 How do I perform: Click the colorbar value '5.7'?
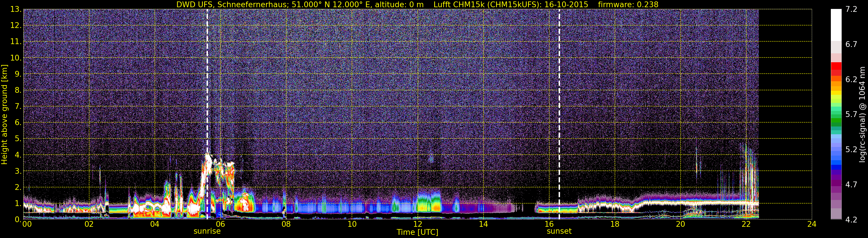coord(851,115)
